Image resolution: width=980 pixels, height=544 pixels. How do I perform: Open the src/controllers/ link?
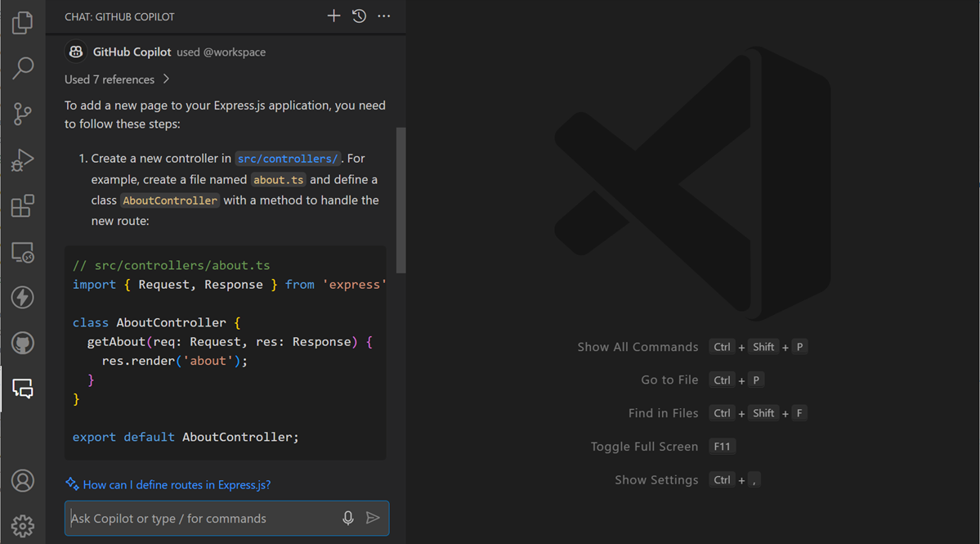288,159
